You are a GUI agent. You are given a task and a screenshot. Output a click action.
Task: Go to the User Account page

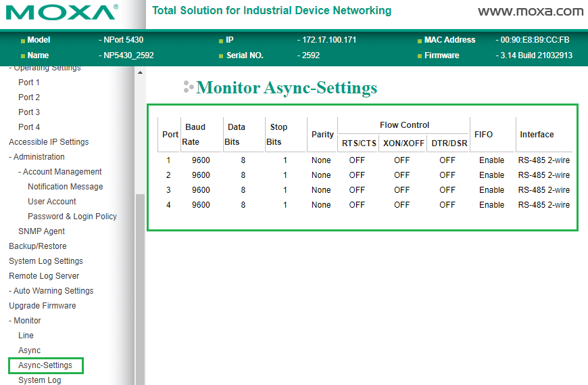point(52,202)
